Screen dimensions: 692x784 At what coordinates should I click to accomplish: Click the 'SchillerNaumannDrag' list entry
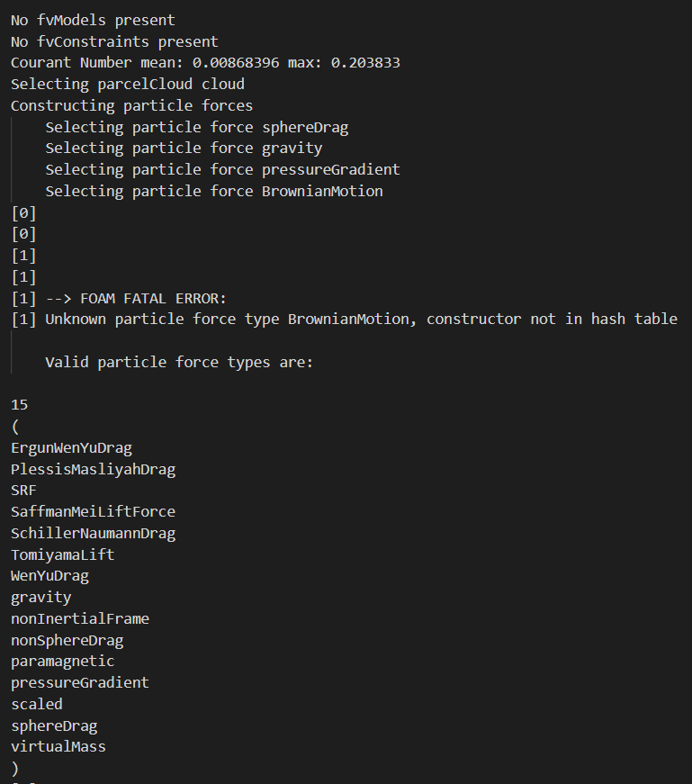click(93, 533)
